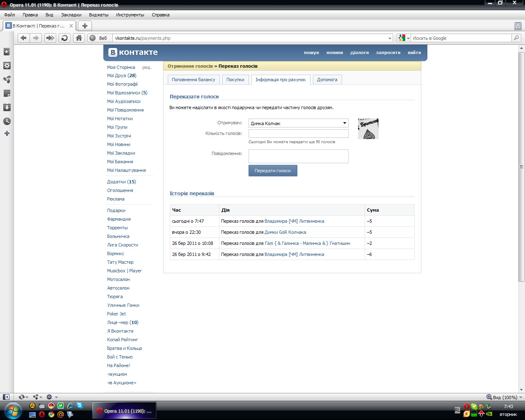The image size is (525, 420).
Task: Open the closed tabs trash icon
Action: 518,26
